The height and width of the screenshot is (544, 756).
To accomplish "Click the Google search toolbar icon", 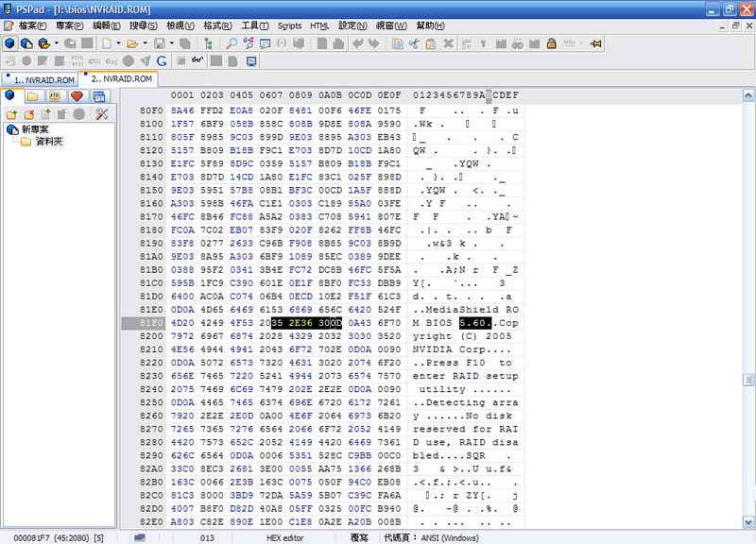I will pyautogui.click(x=162, y=61).
